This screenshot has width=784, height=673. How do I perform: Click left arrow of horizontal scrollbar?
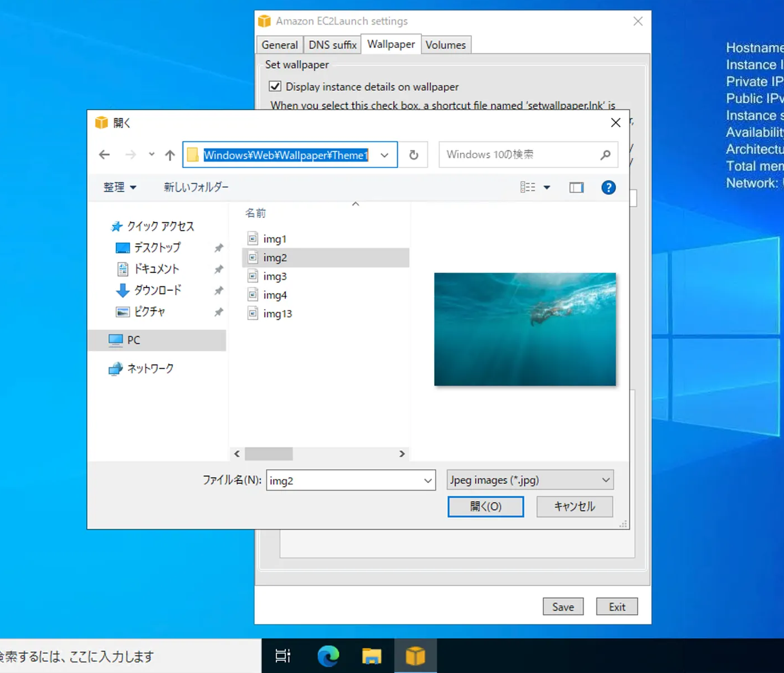coord(237,454)
